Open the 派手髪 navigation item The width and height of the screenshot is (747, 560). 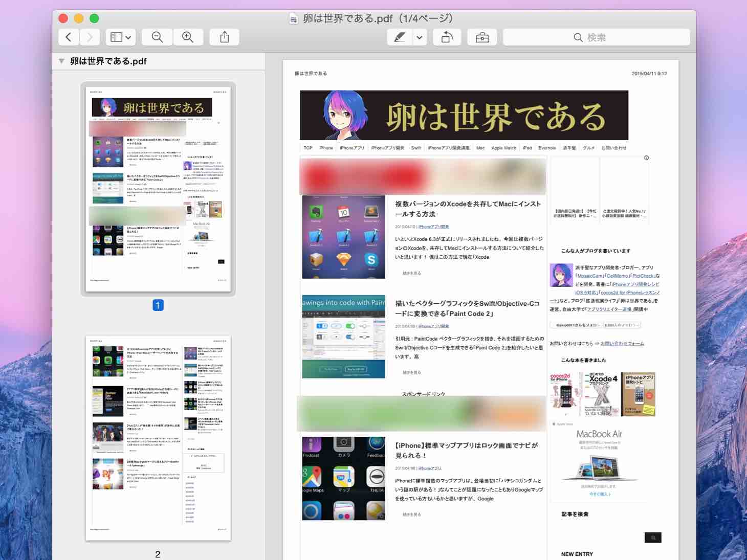(x=569, y=148)
